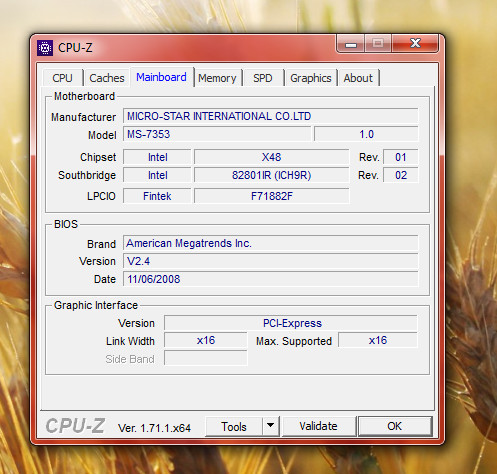497x474 pixels.
Task: Click BIOS brand American Megatrends Inc.
Action: [x=270, y=243]
